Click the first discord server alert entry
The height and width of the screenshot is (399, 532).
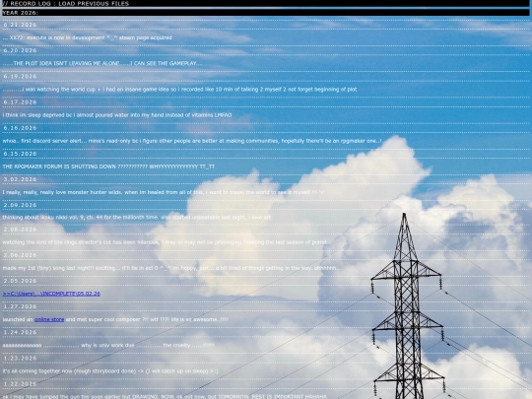[192, 141]
